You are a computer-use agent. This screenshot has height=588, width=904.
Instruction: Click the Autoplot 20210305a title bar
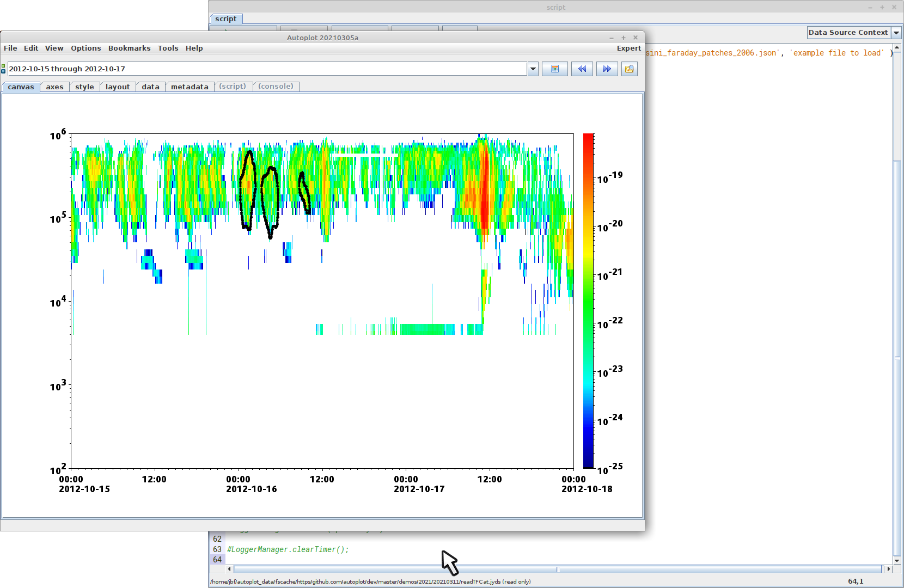322,38
